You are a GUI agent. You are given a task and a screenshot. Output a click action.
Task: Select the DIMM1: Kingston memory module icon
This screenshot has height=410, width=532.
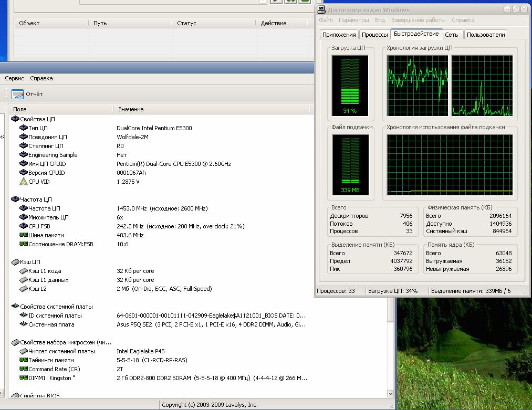coord(23,378)
